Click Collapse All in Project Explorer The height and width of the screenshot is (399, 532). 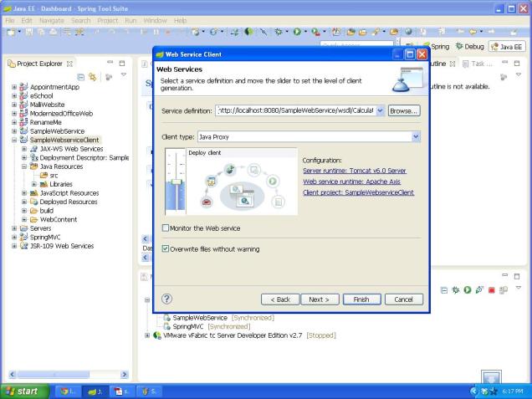click(x=81, y=77)
